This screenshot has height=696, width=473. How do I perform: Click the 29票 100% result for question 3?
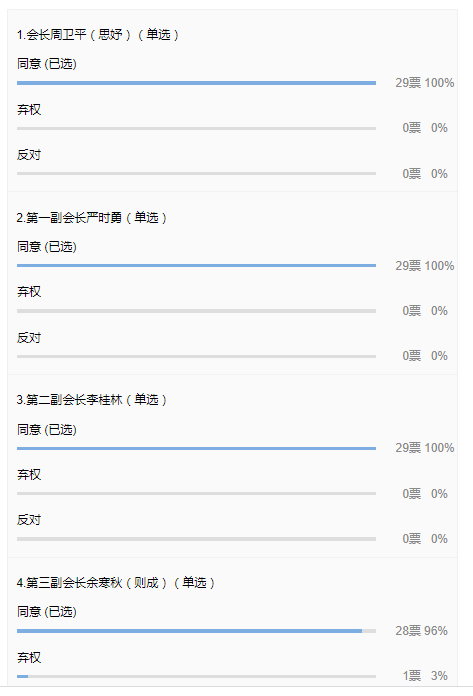pyautogui.click(x=425, y=448)
